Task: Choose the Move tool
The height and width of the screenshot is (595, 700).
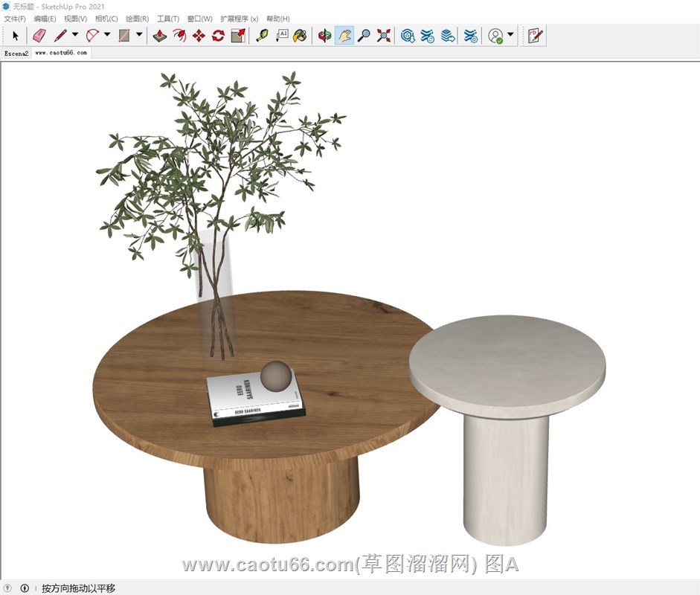Action: point(199,35)
